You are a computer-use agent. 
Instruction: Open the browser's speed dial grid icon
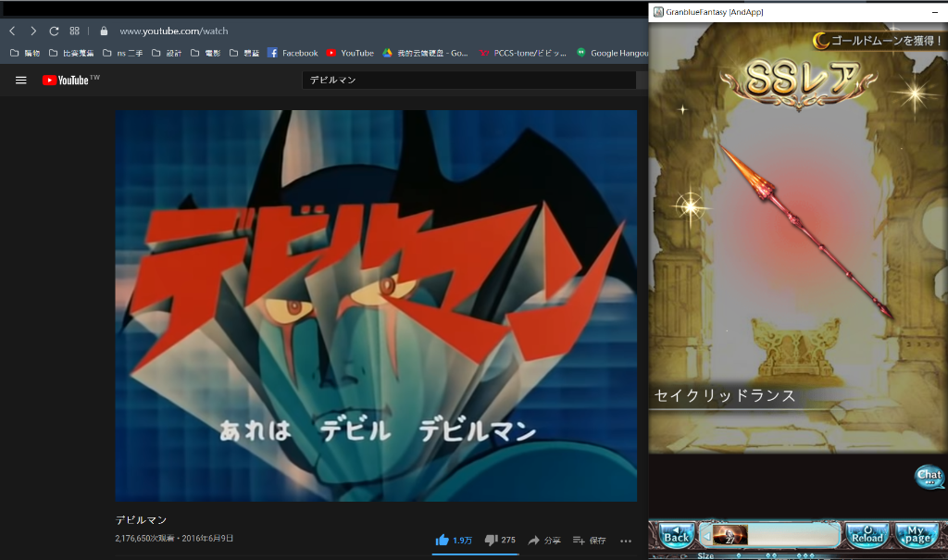pos(74,31)
